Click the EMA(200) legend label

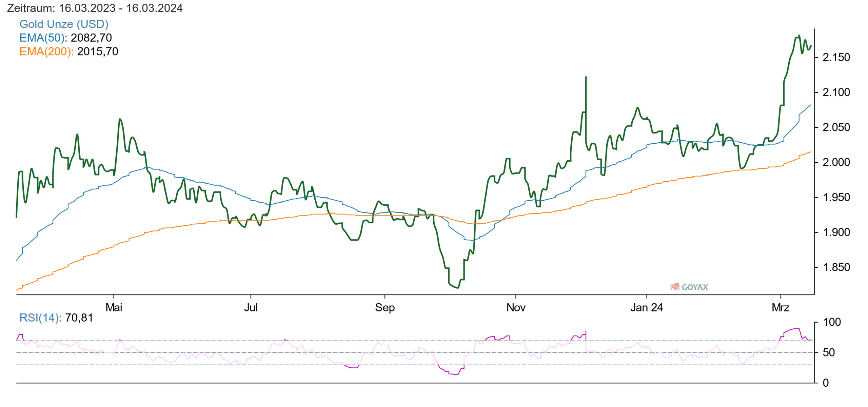pos(46,52)
